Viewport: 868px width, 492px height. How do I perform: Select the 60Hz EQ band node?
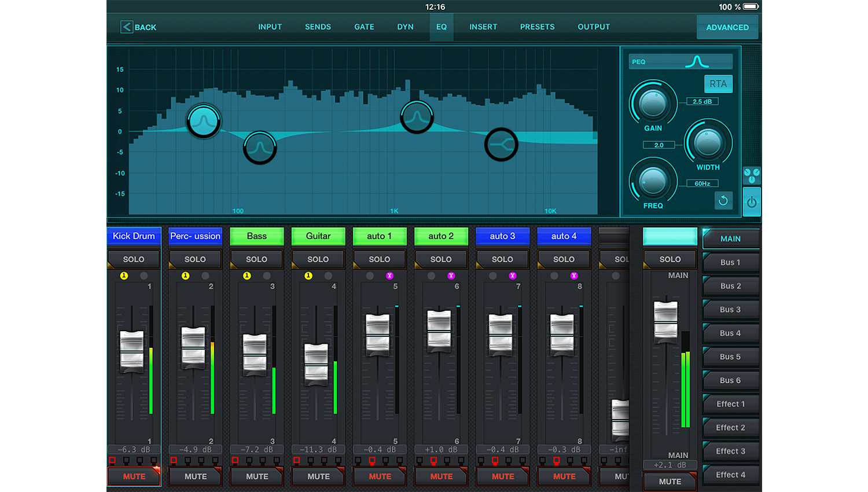tap(203, 121)
